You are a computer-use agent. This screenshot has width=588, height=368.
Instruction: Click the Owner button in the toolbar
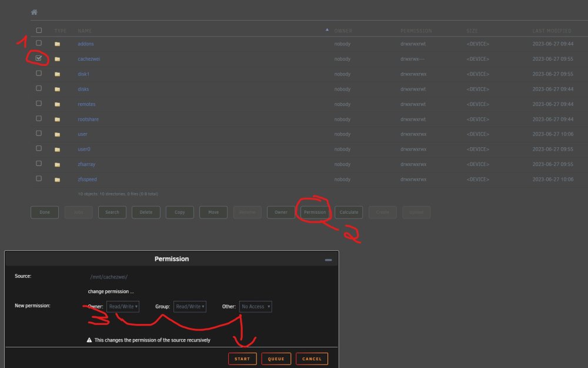pos(281,212)
